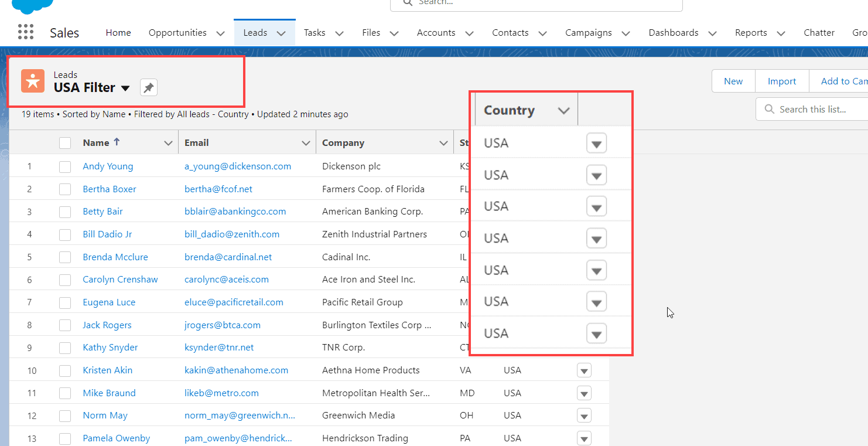Open the row action dropdown for Norm May

point(584,415)
